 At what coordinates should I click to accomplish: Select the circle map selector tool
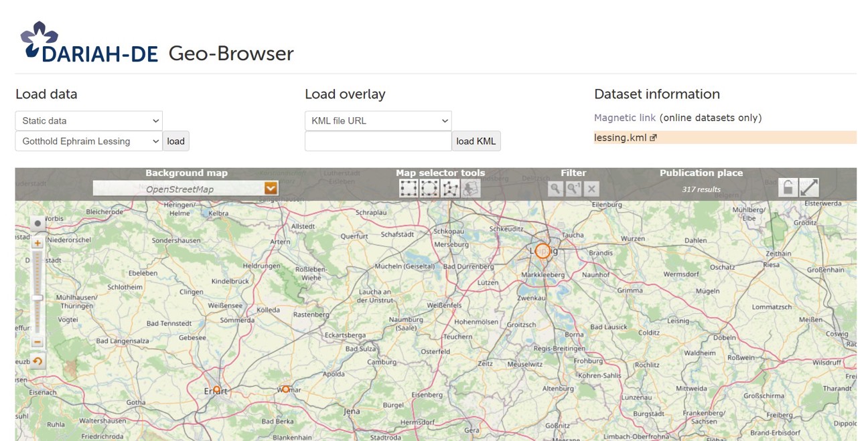pyautogui.click(x=429, y=189)
